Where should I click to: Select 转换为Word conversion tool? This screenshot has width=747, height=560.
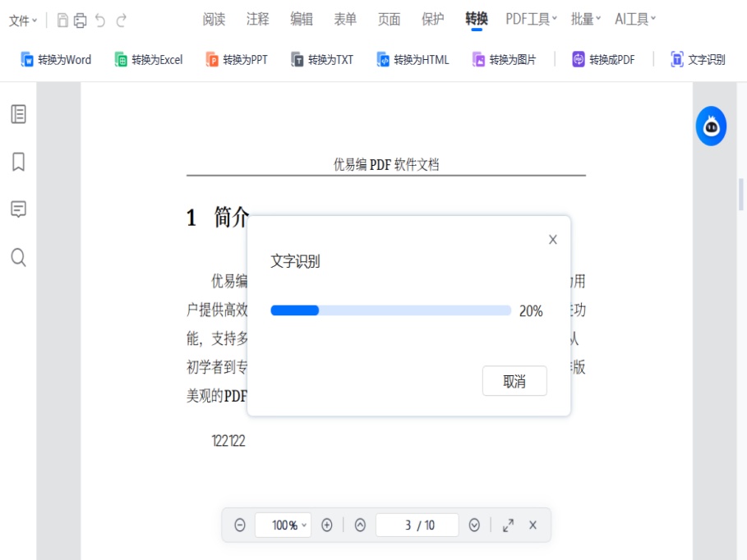coord(53,59)
